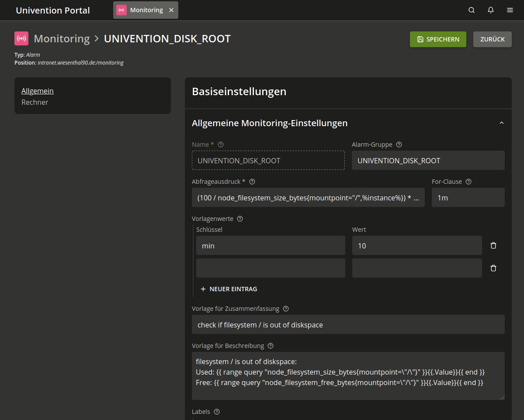Click the Name input field
Image resolution: width=524 pixels, height=420 pixels.
268,161
